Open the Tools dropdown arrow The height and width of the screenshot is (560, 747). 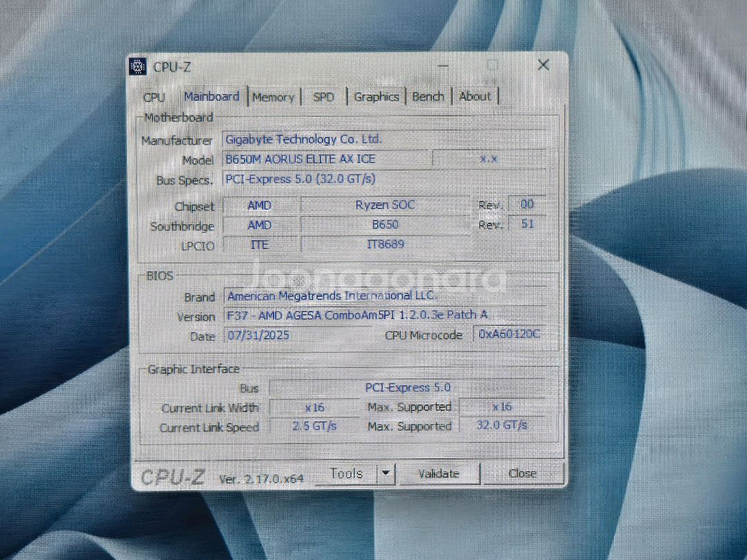click(385, 473)
